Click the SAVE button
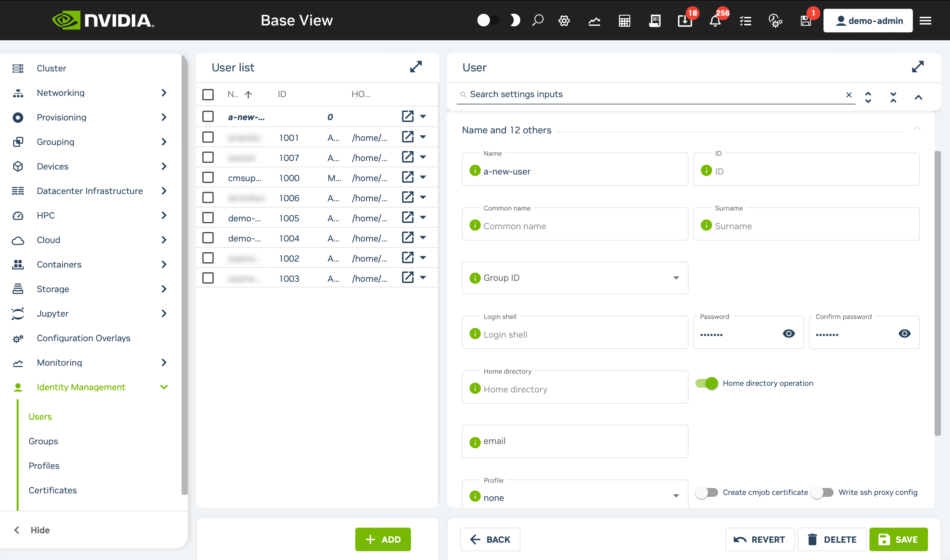This screenshot has height=560, width=950. click(899, 539)
